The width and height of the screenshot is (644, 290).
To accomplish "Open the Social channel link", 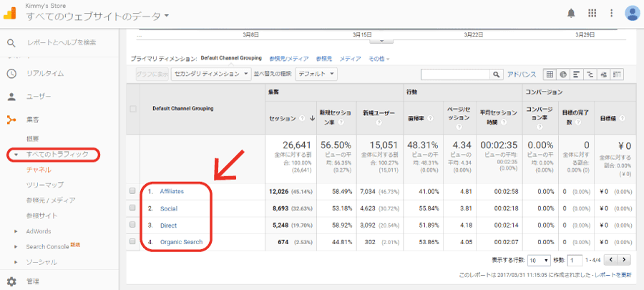I will click(x=169, y=208).
